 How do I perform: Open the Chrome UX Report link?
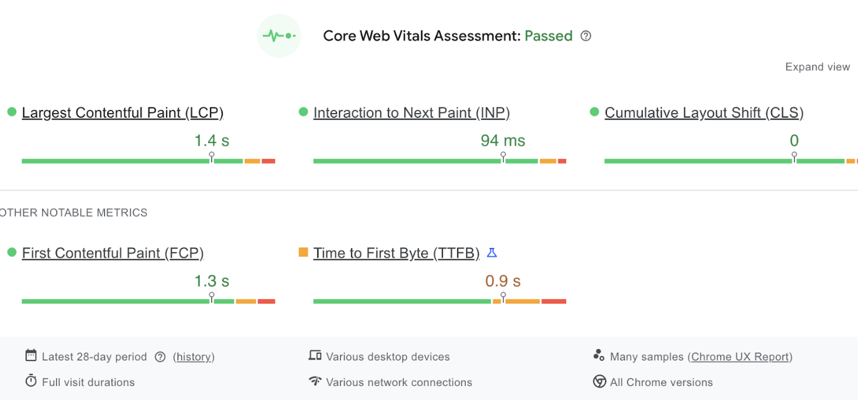point(740,357)
